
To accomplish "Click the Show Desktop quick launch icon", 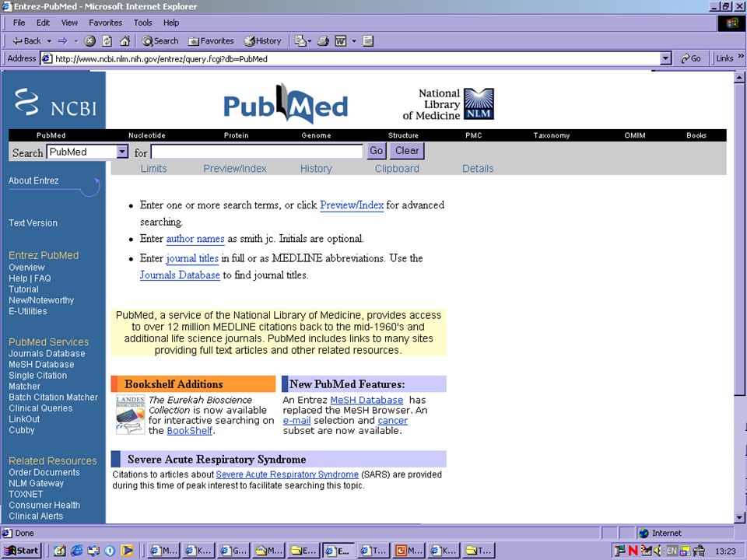I will pyautogui.click(x=60, y=551).
